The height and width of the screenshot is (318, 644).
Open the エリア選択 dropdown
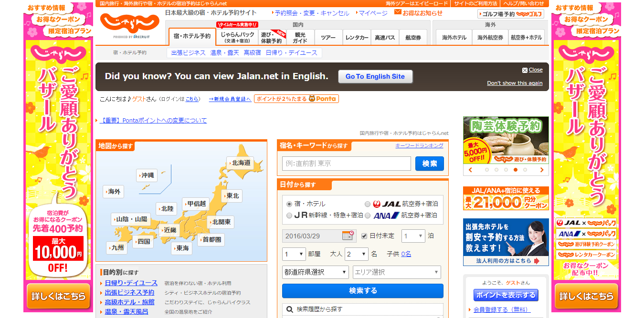[x=397, y=272]
